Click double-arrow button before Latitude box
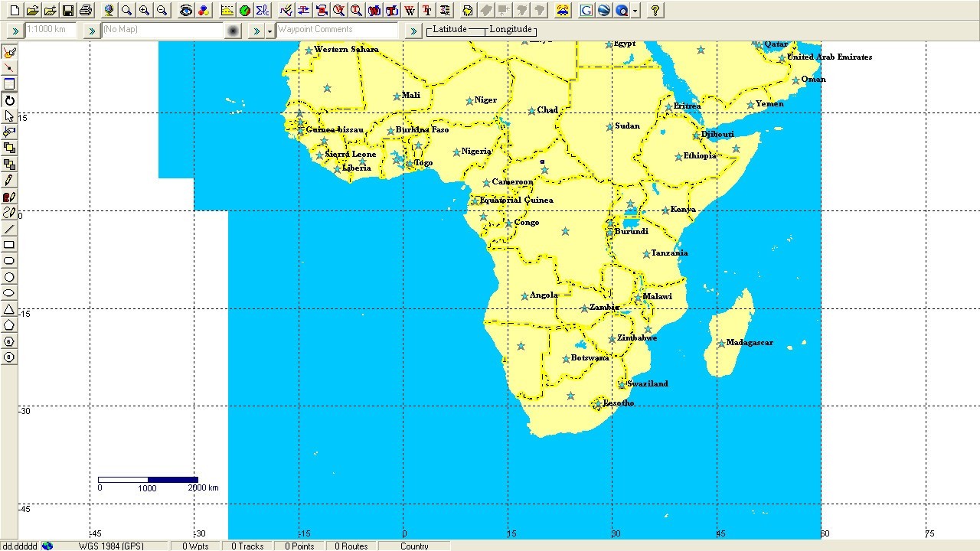The width and height of the screenshot is (980, 551). [x=413, y=31]
